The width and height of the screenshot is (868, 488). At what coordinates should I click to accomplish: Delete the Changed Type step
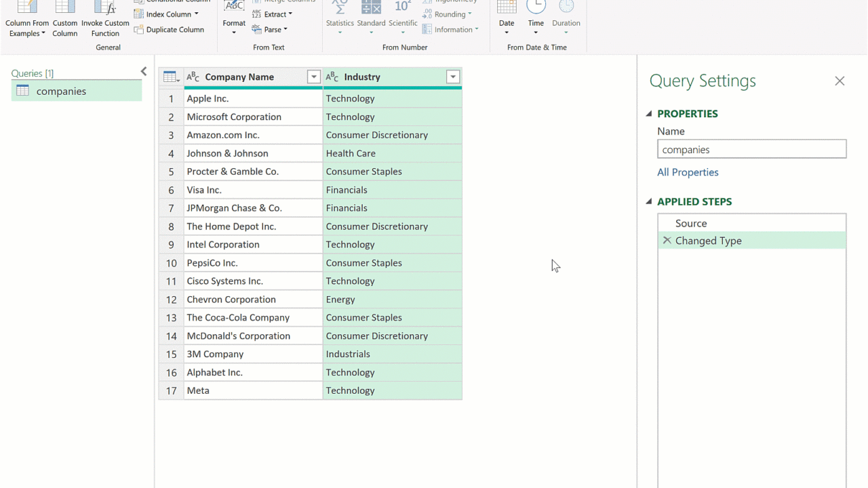667,241
